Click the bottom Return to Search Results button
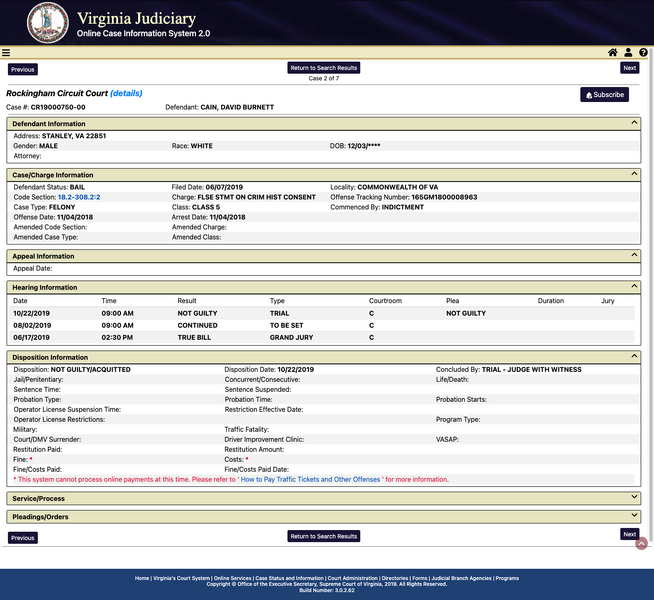The height and width of the screenshot is (600, 654). [324, 536]
